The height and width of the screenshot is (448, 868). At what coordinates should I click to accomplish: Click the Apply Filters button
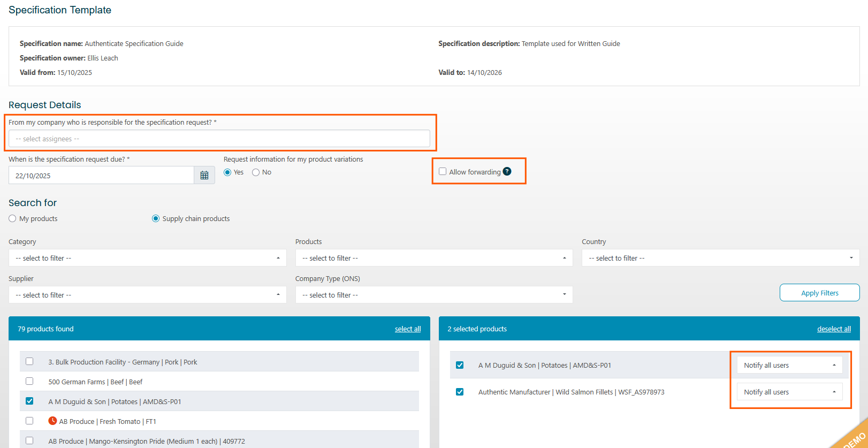click(x=819, y=293)
